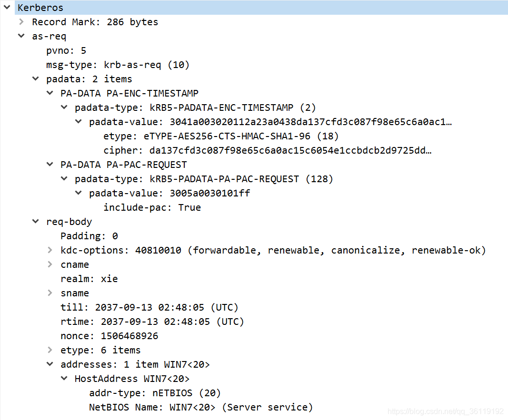Collapse padata-value 3005a0030101ff node
The image size is (508, 420).
coord(79,193)
